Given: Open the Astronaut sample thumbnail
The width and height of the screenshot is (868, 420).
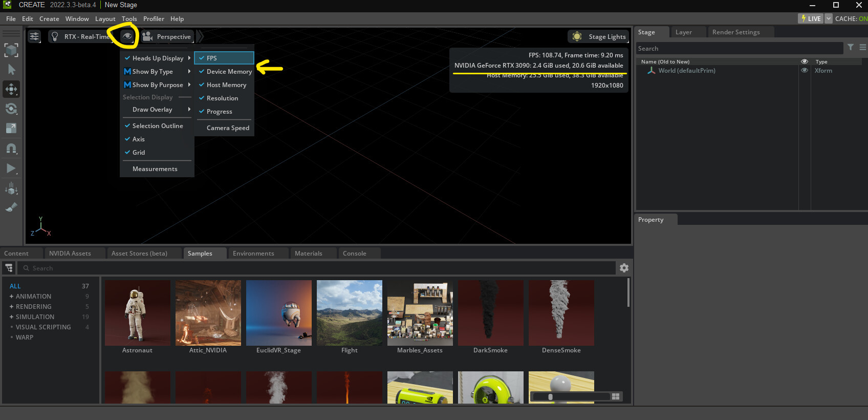Looking at the screenshot, I should click(137, 312).
